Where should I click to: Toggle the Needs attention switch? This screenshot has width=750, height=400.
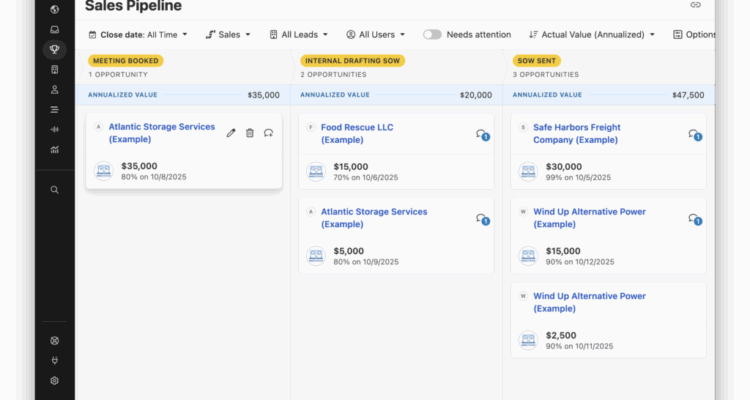(x=432, y=34)
